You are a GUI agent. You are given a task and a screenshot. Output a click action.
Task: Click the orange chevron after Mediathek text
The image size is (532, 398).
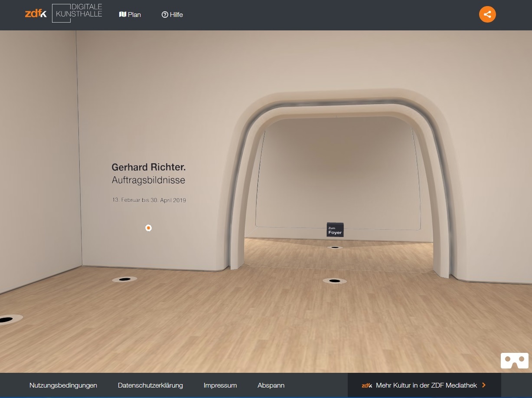[484, 385]
